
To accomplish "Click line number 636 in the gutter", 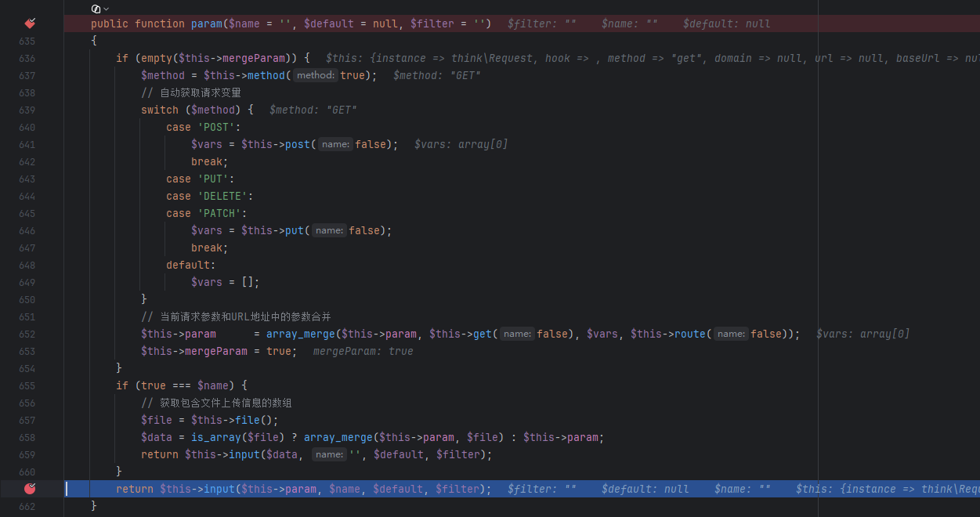I will click(x=27, y=58).
